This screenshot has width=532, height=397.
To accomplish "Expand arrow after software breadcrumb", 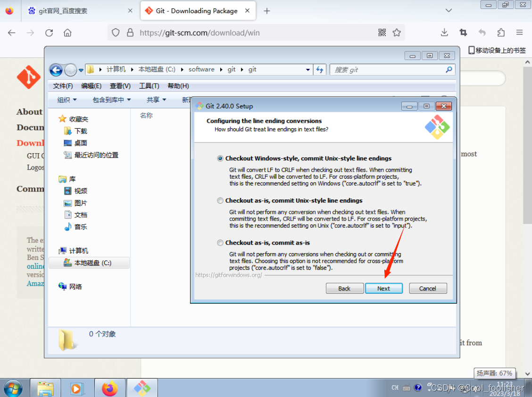I will 221,70.
